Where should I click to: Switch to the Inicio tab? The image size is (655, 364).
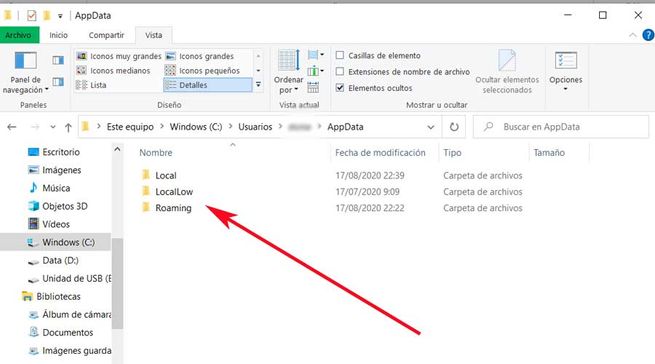[58, 35]
